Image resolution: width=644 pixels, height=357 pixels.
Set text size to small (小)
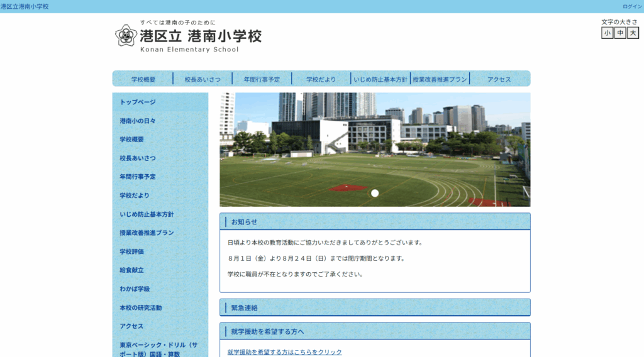click(607, 33)
